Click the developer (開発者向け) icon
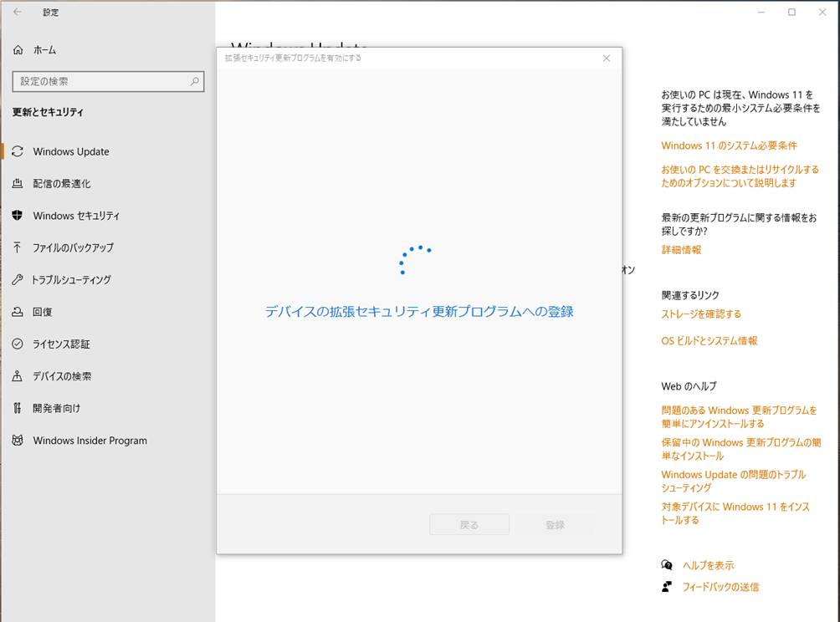This screenshot has width=840, height=622. click(18, 408)
